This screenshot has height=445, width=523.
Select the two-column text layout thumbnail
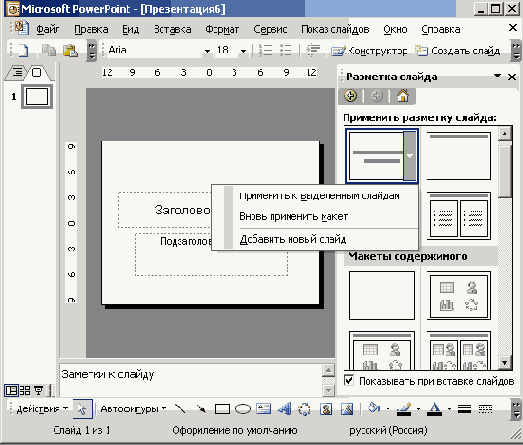[459, 216]
